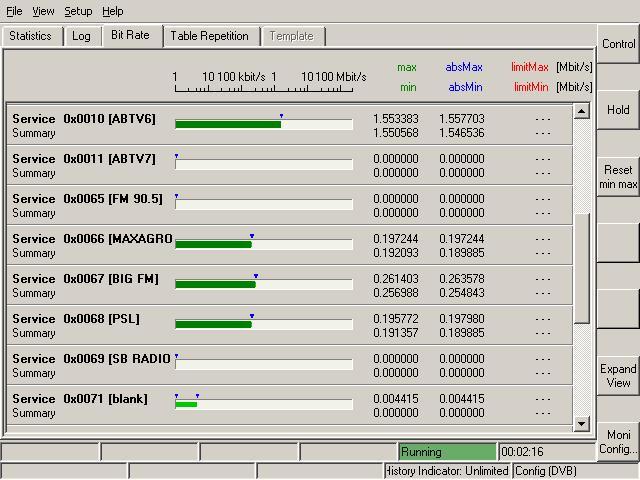This screenshot has width=640, height=480.
Task: Click Reset min max button
Action: point(618,177)
